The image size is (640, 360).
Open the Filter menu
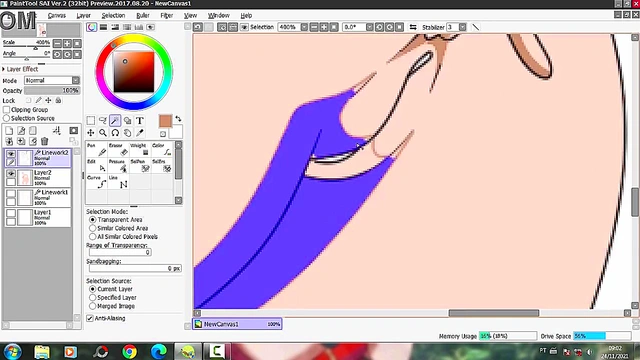click(167, 16)
